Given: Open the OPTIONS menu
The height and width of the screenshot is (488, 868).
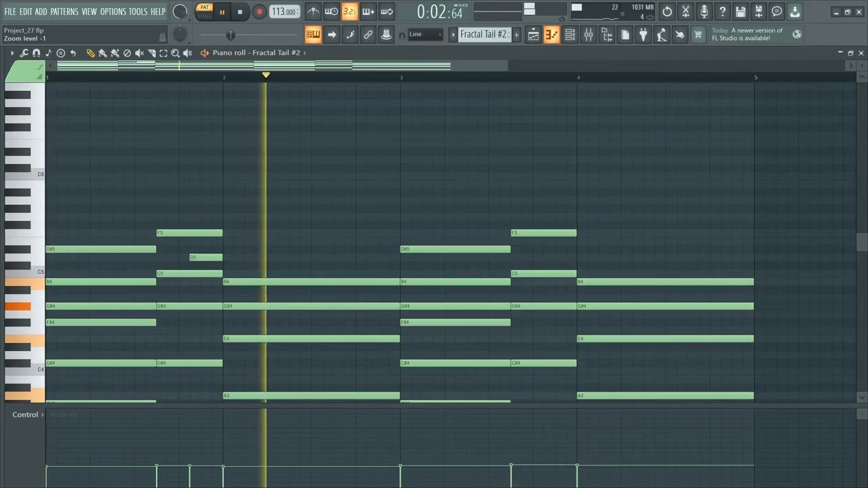Looking at the screenshot, I should 113,12.
